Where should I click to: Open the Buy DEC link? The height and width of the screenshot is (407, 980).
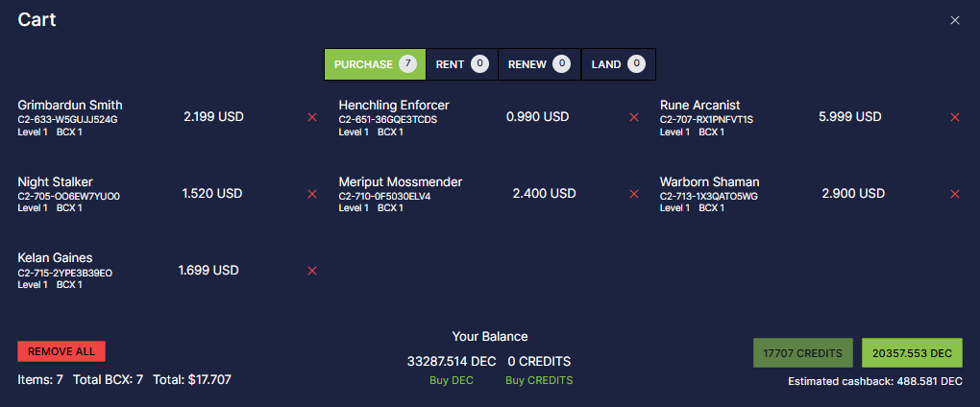tap(452, 380)
